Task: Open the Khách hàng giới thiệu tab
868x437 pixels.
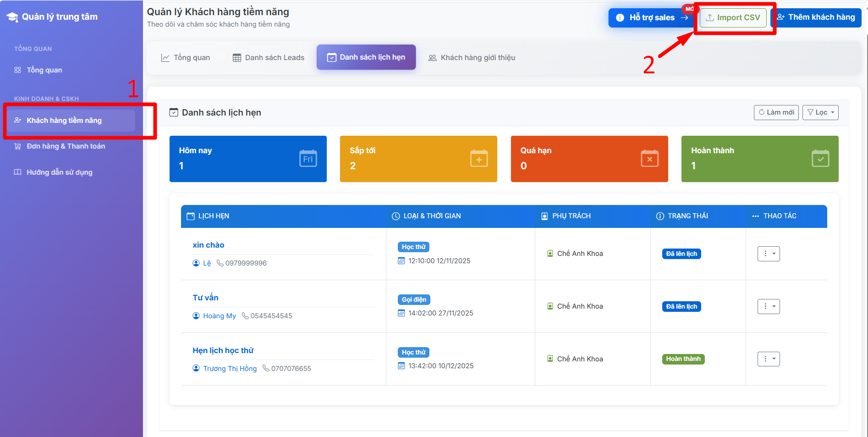Action: (472, 57)
